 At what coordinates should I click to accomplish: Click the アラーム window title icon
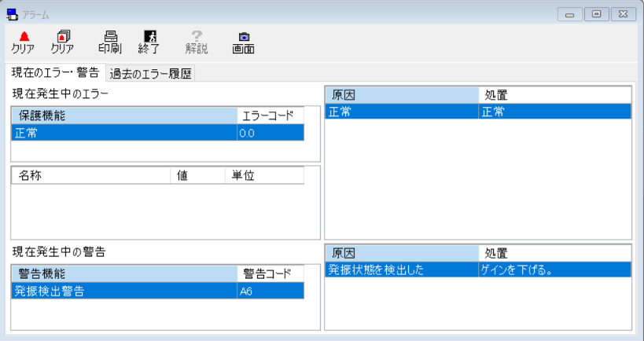coord(12,15)
